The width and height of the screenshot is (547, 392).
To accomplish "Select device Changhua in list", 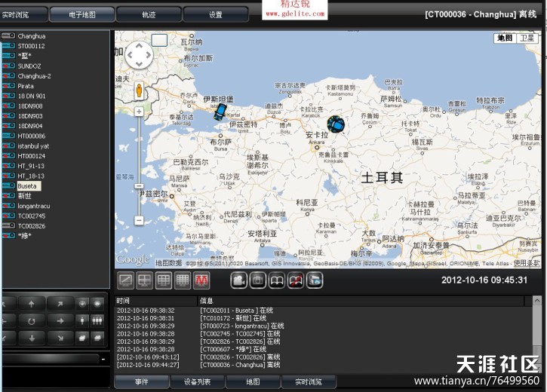I will point(32,36).
